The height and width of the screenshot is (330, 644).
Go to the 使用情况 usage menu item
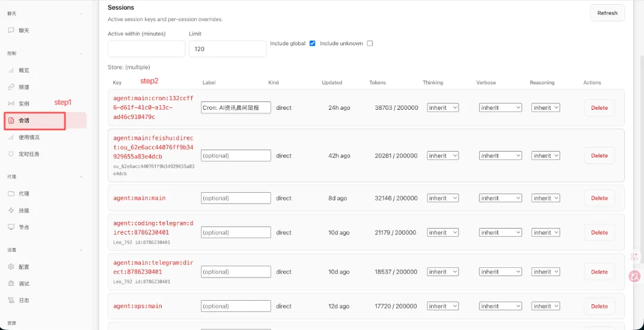coord(29,137)
